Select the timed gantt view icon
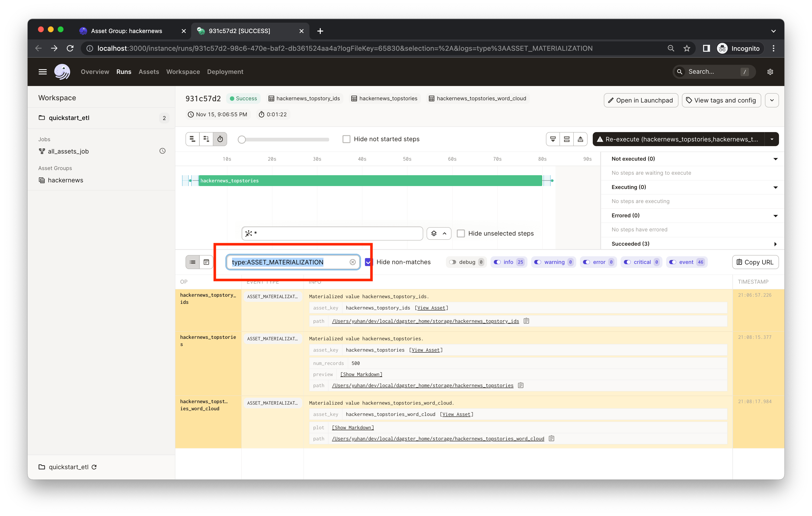Viewport: 812px width, 516px height. click(x=220, y=139)
